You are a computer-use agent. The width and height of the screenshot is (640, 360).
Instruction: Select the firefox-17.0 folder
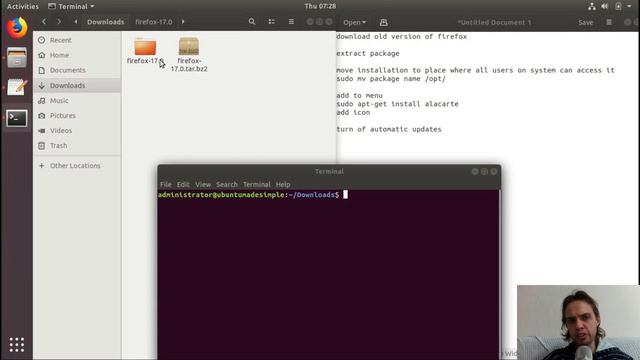(145, 51)
